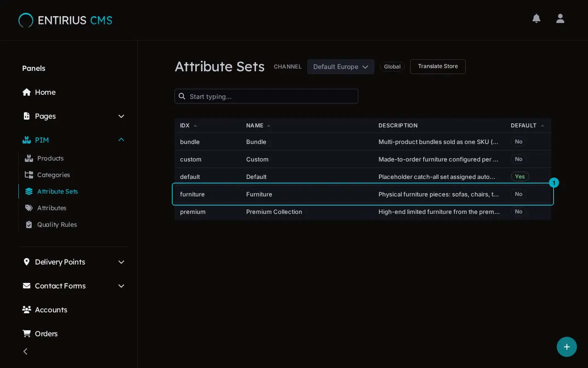Click the Categories folder-tree icon
The width and height of the screenshot is (588, 368).
[x=29, y=175]
